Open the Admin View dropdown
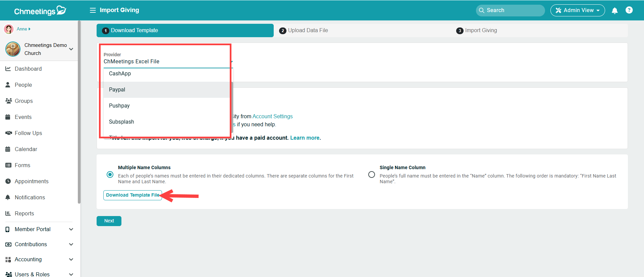Screen dimensions: 644x277 pyautogui.click(x=577, y=10)
